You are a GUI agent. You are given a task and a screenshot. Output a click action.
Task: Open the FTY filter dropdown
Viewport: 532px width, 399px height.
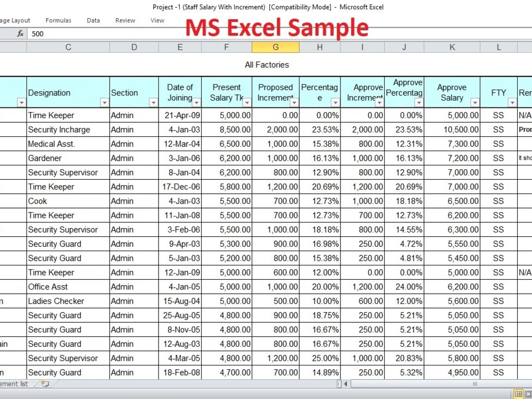coord(512,103)
